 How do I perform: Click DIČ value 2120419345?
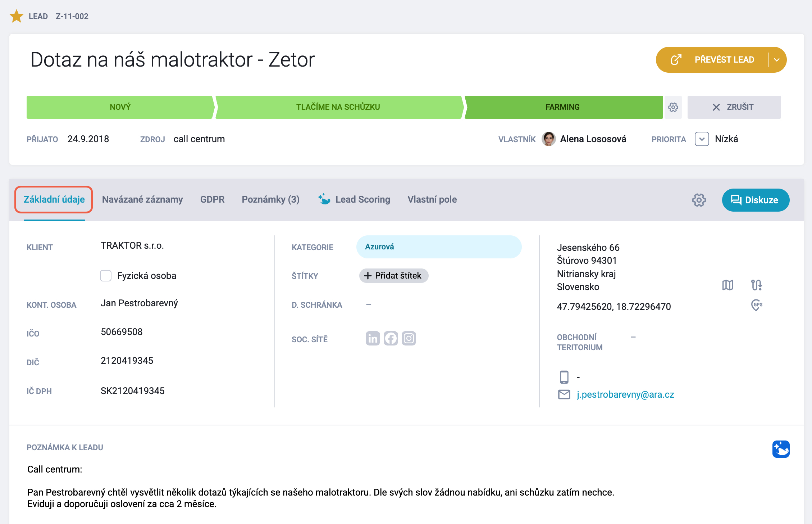(127, 361)
